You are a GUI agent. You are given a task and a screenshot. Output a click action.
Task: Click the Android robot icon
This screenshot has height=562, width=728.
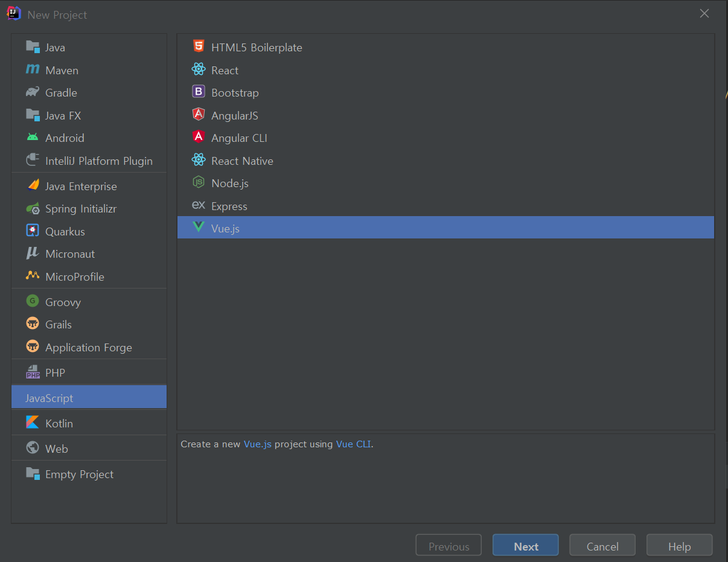click(x=33, y=138)
